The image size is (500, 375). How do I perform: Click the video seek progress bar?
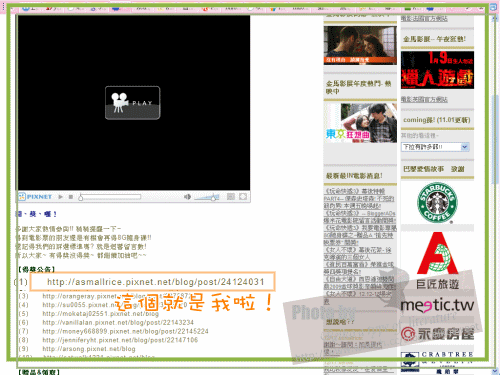click(110, 197)
